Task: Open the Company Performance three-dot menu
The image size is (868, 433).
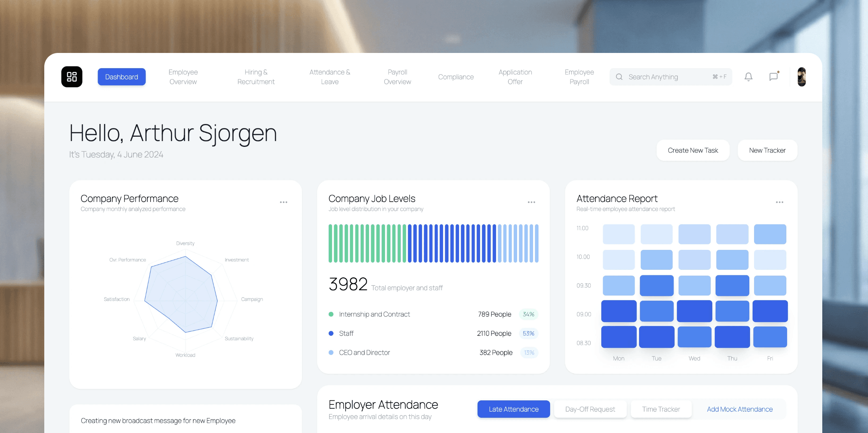Action: (x=283, y=202)
